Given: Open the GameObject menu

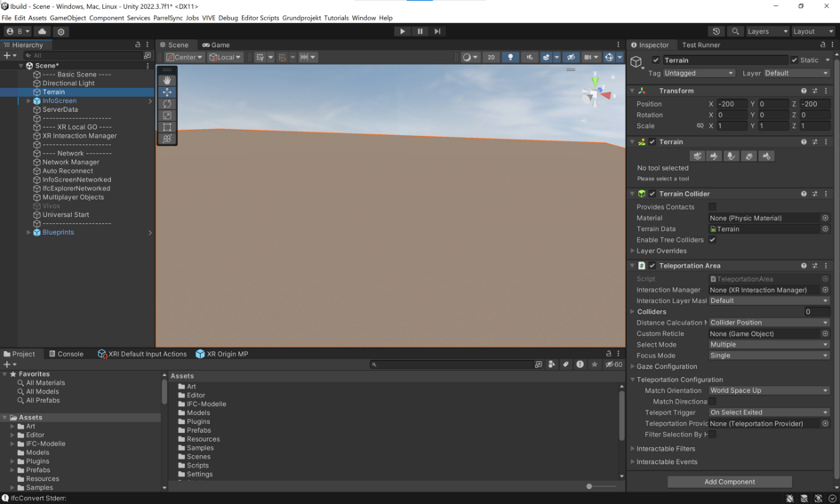Looking at the screenshot, I should (x=68, y=18).
